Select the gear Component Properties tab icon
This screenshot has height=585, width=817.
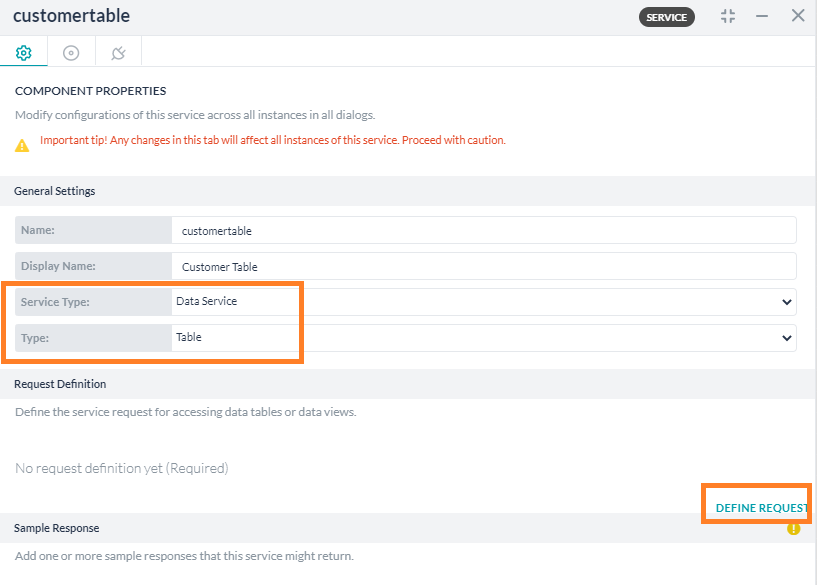tap(23, 51)
